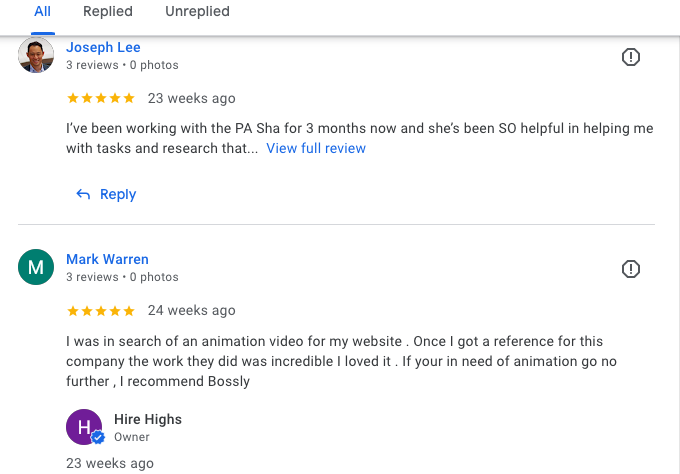680x474 pixels.
Task: Report Mark Warren's review using flag icon
Action: point(631,269)
